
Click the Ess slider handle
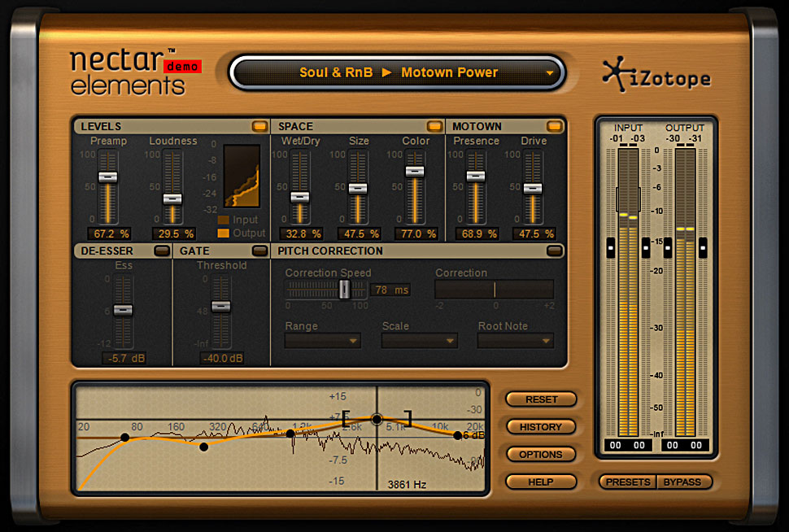click(x=123, y=310)
